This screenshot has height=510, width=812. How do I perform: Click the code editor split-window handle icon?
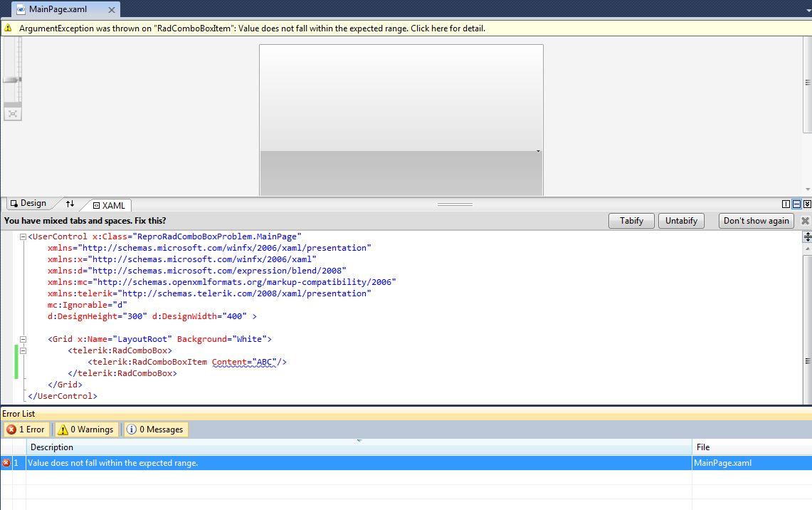pos(807,237)
